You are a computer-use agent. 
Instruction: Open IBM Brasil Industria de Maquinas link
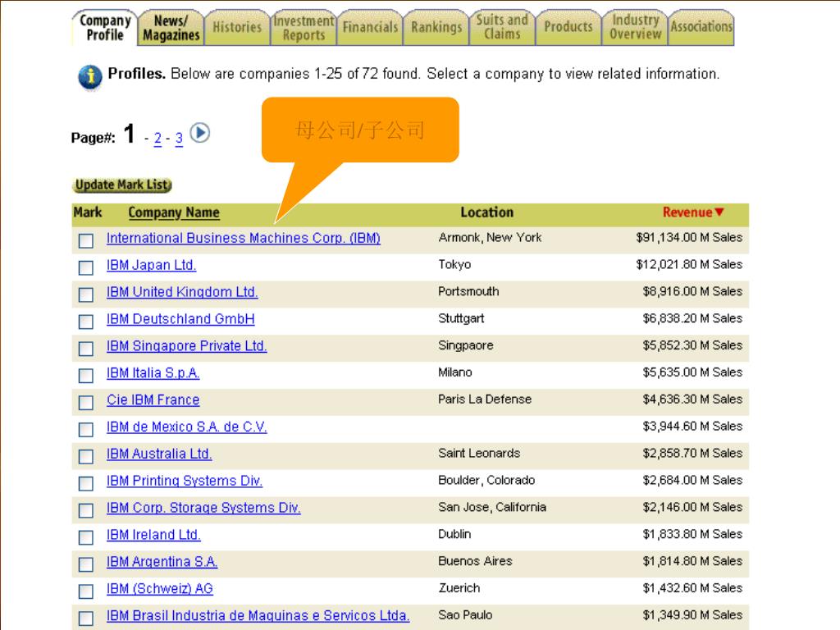(258, 615)
